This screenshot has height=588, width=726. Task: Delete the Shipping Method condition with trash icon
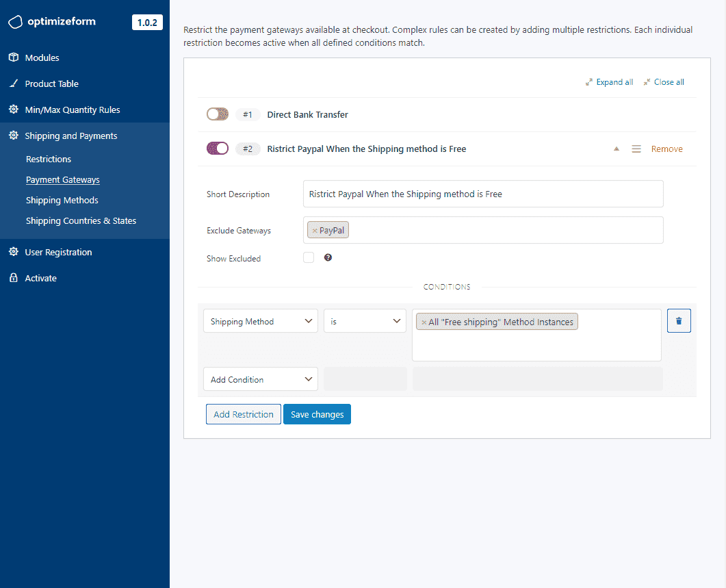tap(679, 320)
